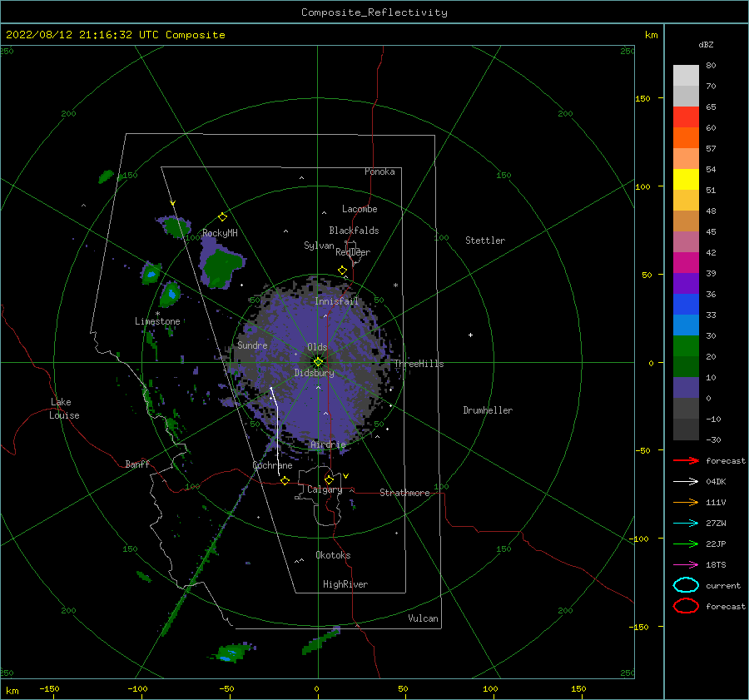Click the cyan 27ZW arrow icon
Screen dimensions: 749x700
coord(686,524)
